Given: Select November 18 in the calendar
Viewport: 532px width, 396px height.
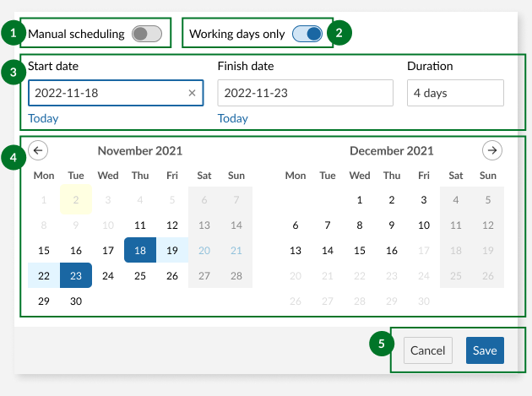Looking at the screenshot, I should click(x=139, y=251).
